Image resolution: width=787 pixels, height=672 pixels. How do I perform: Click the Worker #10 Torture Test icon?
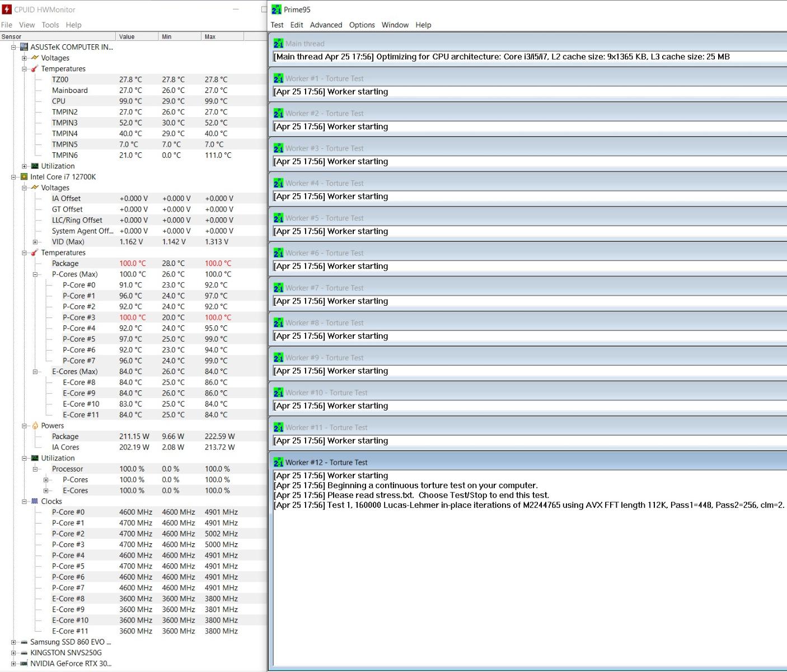(x=279, y=393)
